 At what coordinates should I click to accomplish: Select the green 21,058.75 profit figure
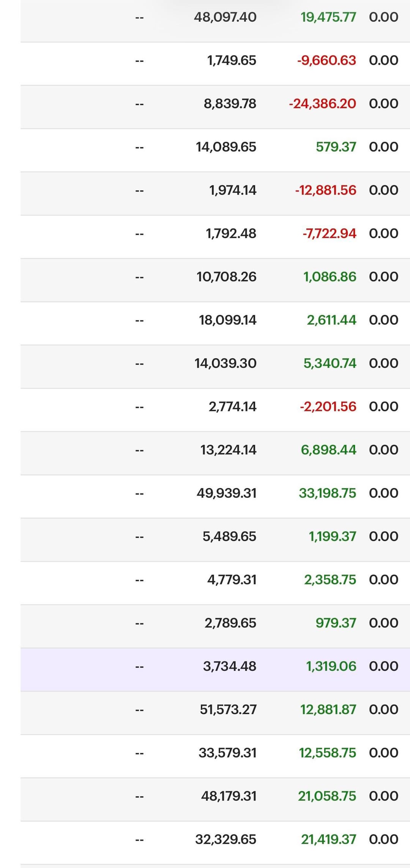pos(327,797)
